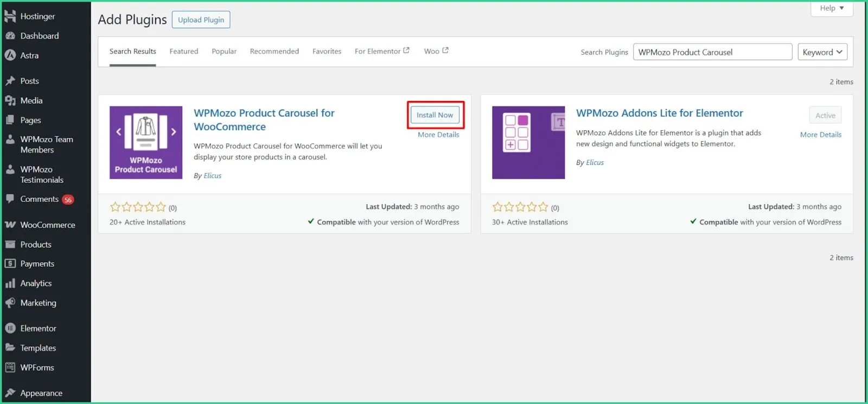Click external link icon beside For Elementor
This screenshot has height=404, width=868.
point(406,50)
